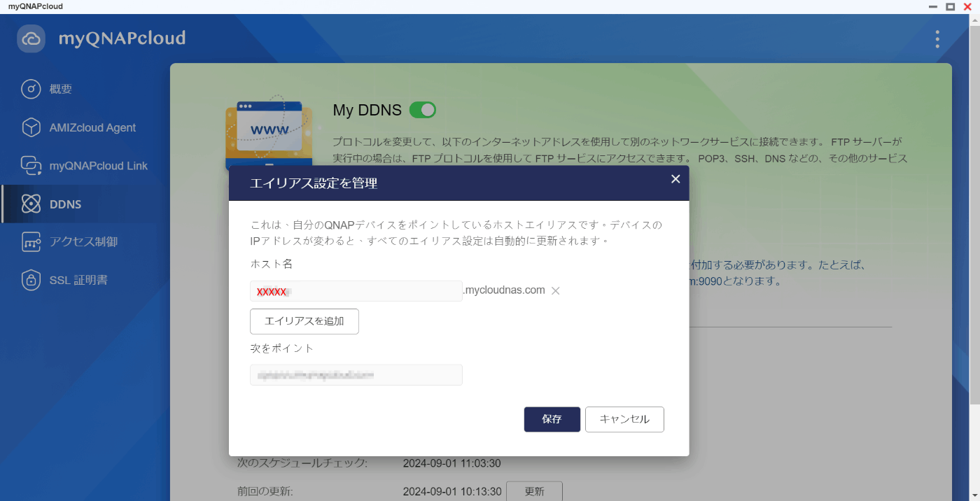Open the three-dot more options menu

[937, 39]
